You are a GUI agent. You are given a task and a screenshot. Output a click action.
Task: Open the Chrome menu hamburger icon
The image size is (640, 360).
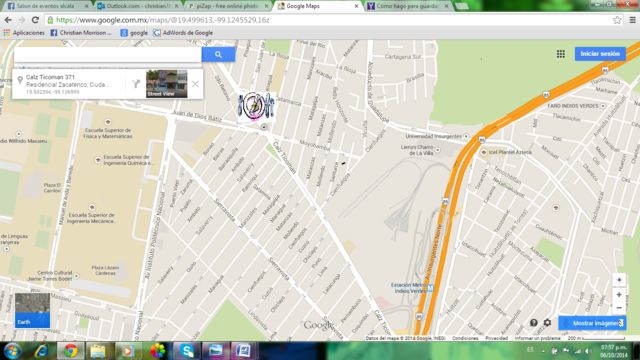[632, 20]
